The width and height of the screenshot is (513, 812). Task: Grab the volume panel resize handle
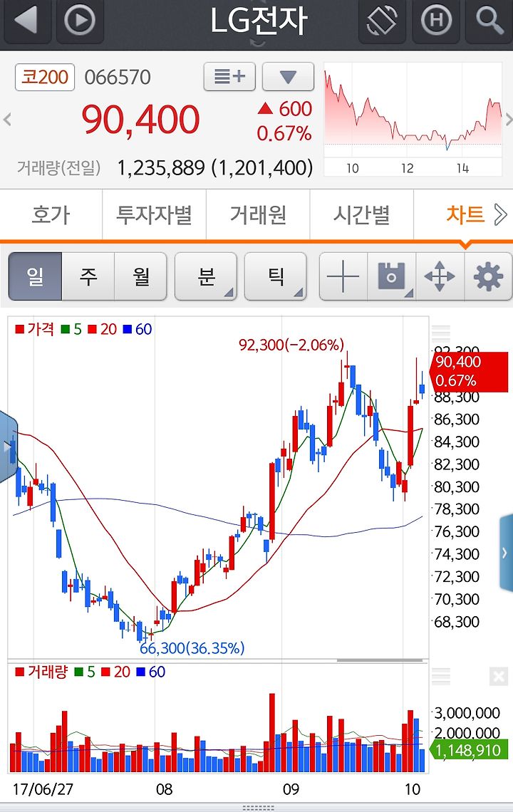[441, 676]
